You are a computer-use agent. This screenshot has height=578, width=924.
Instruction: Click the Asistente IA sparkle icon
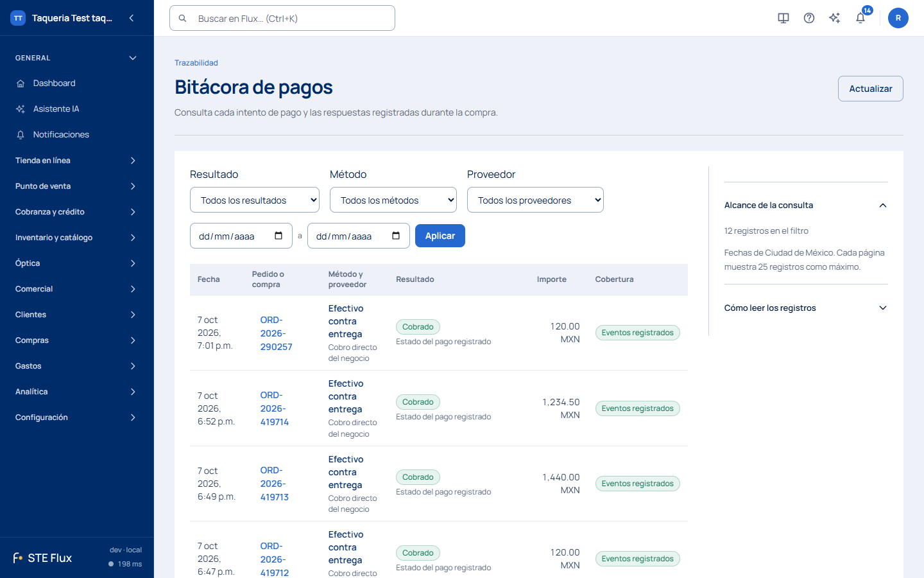click(x=21, y=109)
